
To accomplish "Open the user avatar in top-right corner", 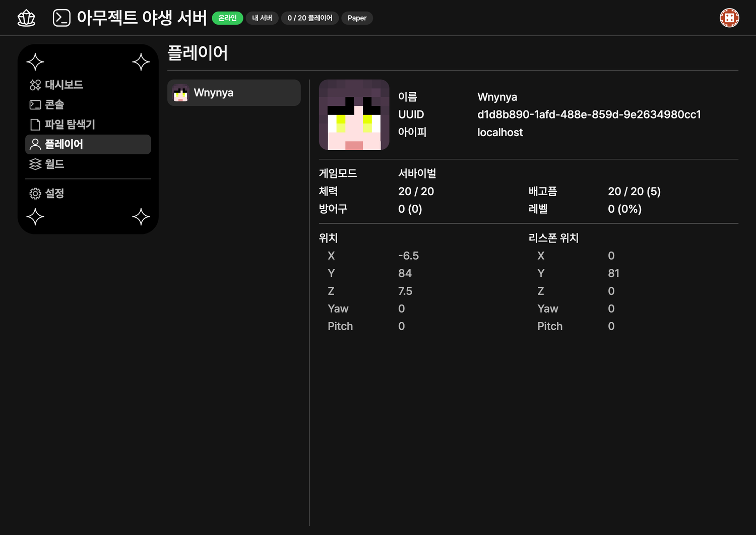I will click(x=729, y=18).
